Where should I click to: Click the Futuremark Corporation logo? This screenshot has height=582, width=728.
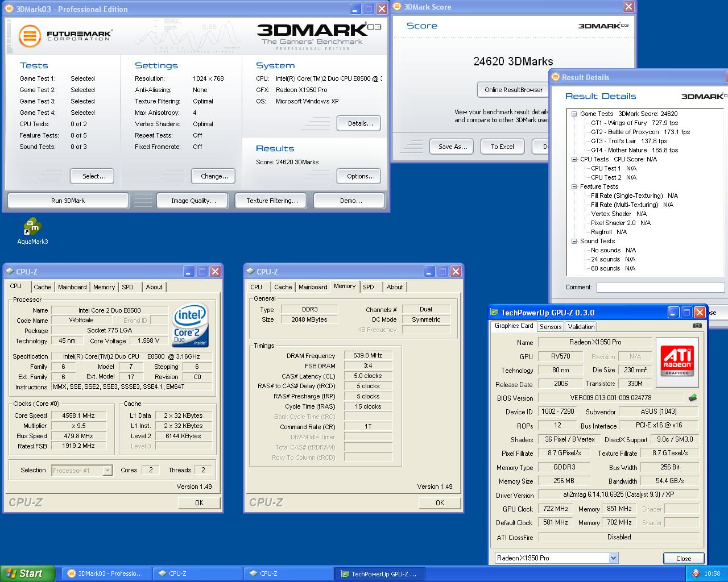tap(65, 35)
